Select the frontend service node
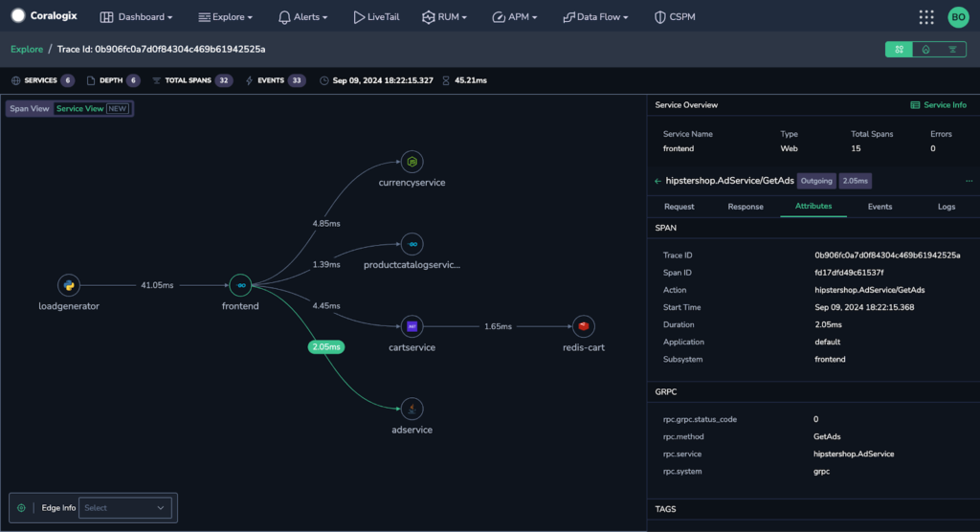The image size is (980, 532). [240, 285]
